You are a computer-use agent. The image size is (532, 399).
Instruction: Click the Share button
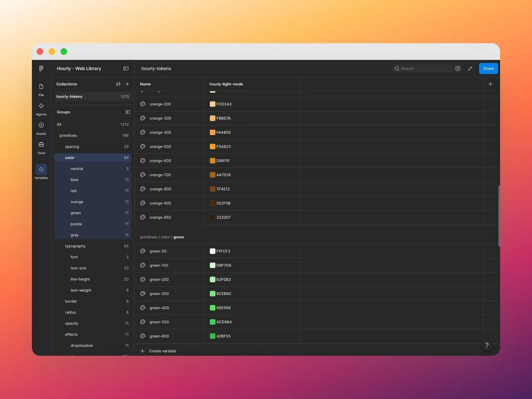[x=488, y=68]
